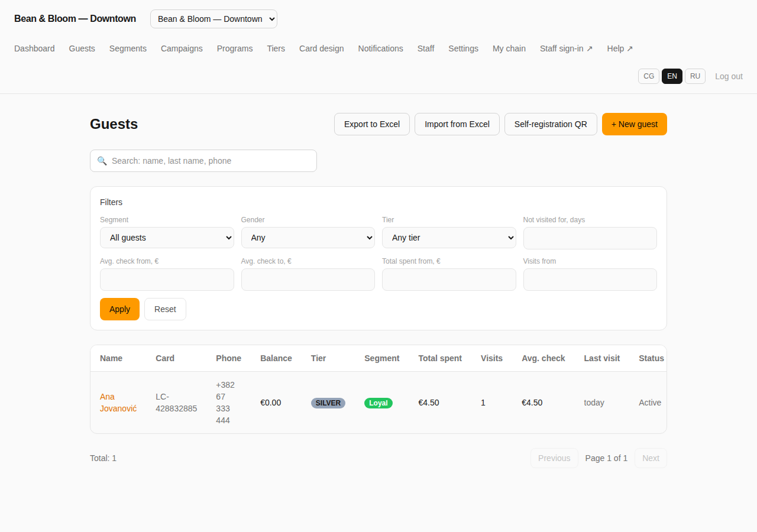Click the Next page button

[x=651, y=458]
